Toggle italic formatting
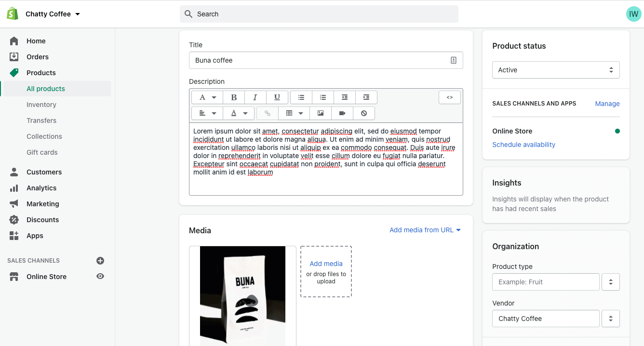Image resolution: width=644 pixels, height=346 pixels. click(x=255, y=97)
